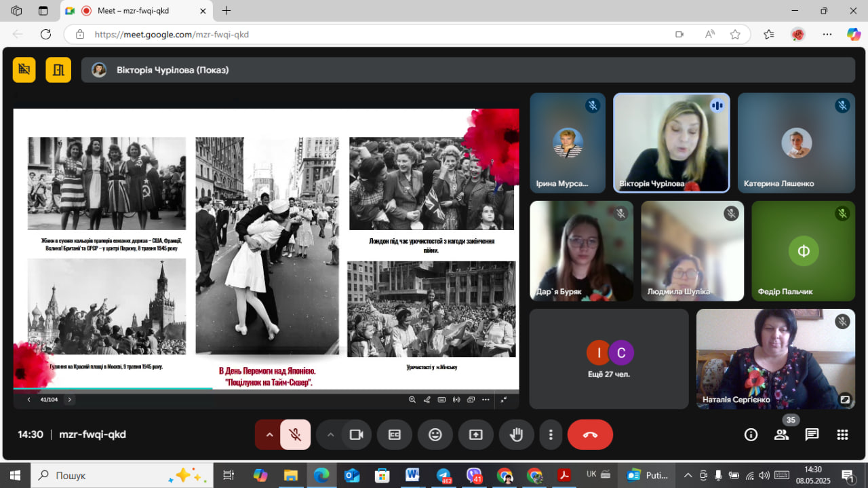The width and height of the screenshot is (868, 488).
Task: Open the Windows notification center
Action: pyautogui.click(x=848, y=475)
